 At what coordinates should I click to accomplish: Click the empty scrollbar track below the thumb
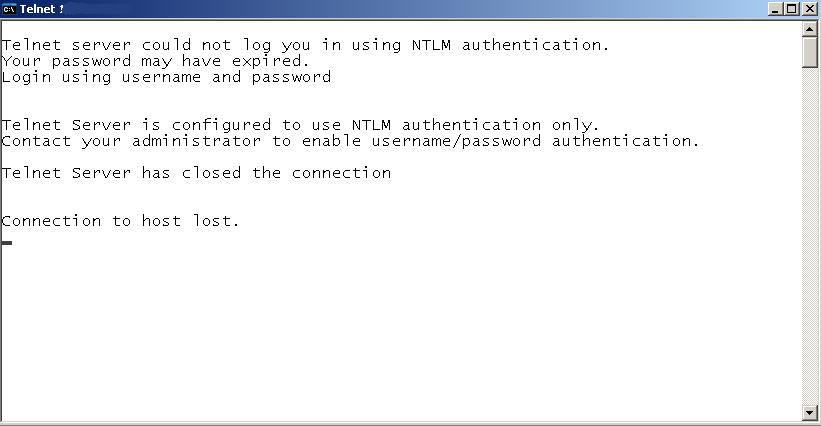click(809, 236)
